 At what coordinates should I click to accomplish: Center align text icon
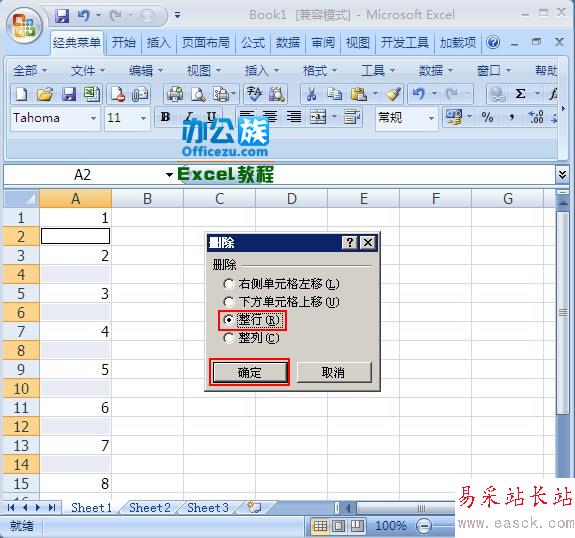coord(270,117)
